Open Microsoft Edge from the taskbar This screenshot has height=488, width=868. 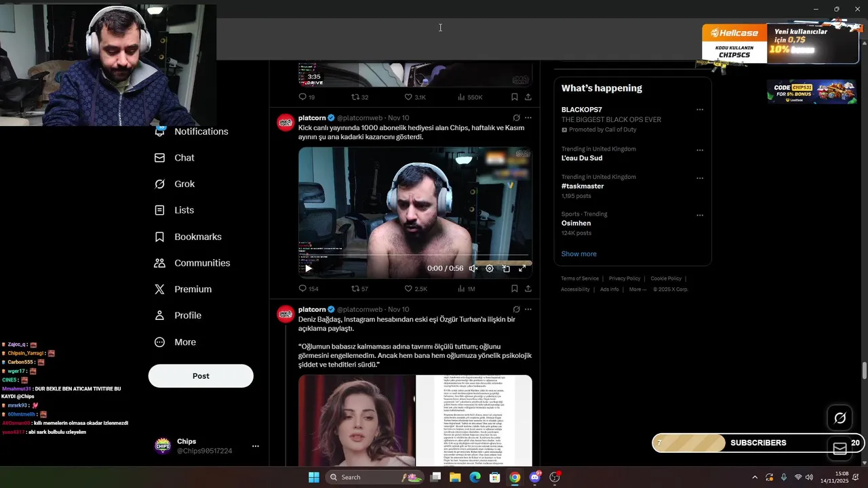pyautogui.click(x=475, y=477)
